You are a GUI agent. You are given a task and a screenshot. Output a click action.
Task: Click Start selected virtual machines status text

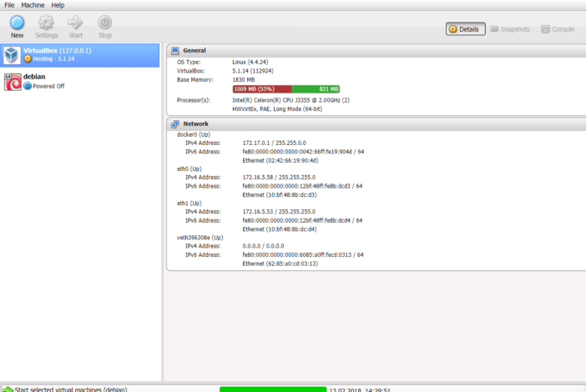point(71,389)
